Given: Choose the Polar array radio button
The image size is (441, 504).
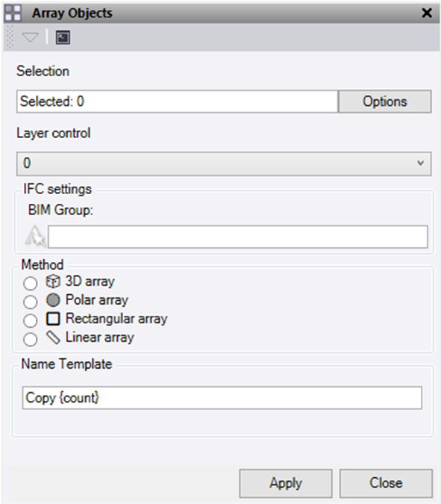Looking at the screenshot, I should point(30,302).
